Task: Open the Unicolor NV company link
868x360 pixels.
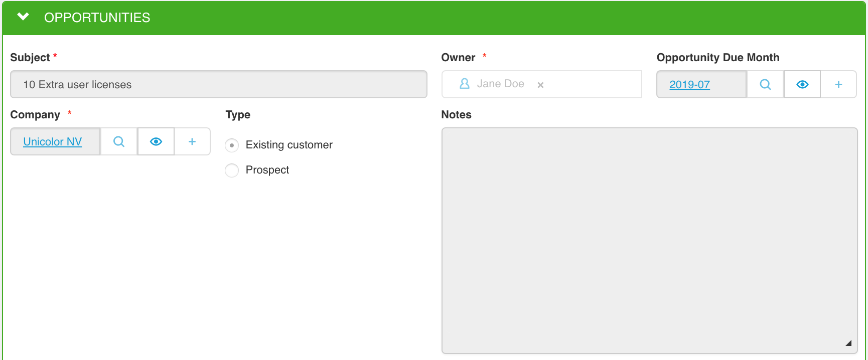Action: pyautogui.click(x=53, y=142)
